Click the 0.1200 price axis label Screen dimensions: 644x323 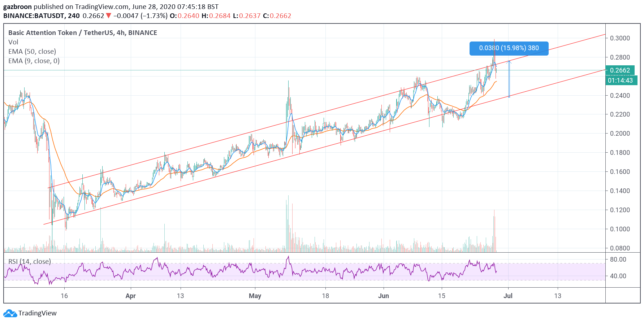(620, 210)
